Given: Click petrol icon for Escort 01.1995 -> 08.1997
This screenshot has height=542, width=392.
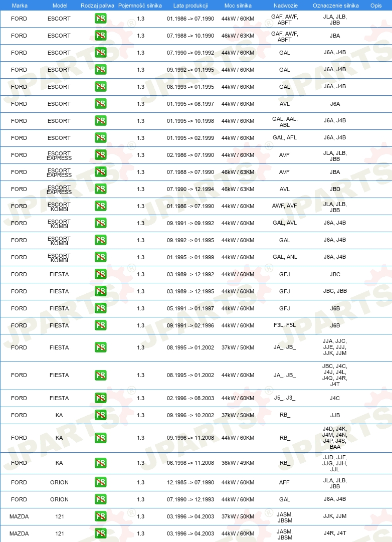Looking at the screenshot, I should (101, 104).
